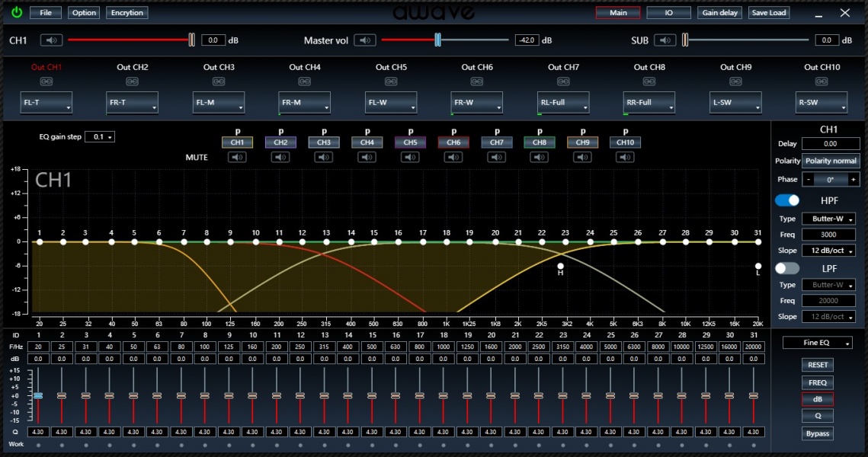Click the link icon under Out CH7
This screenshot has height=457, width=868.
(564, 80)
